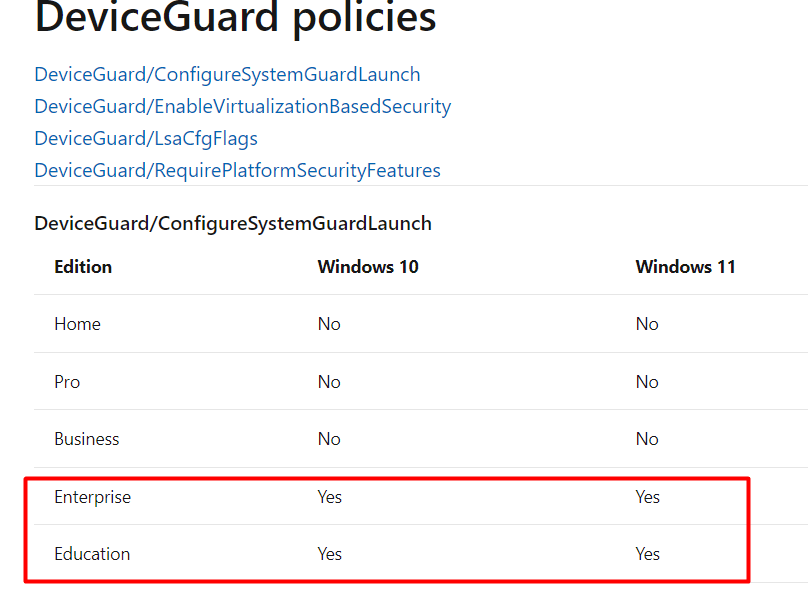Click the ConfigureSystemGuardLaunch section heading
Viewport: 808px width, 603px height.
point(232,223)
